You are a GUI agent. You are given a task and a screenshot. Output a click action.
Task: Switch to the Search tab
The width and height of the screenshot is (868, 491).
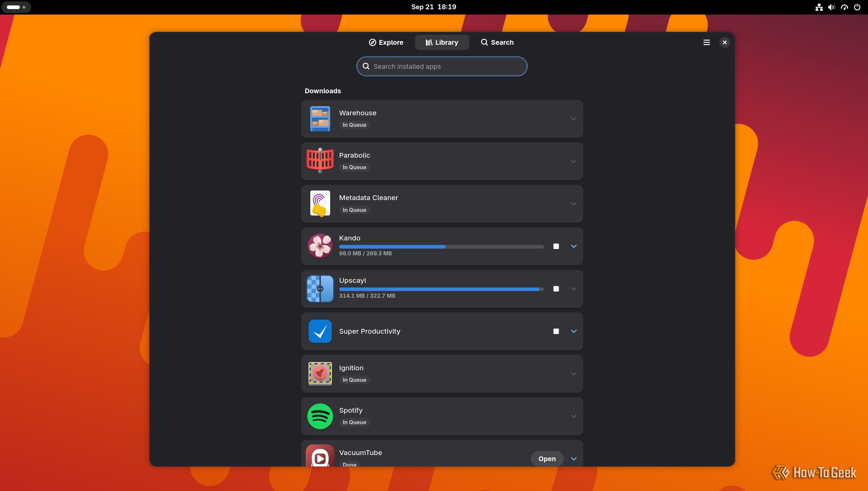tap(497, 42)
